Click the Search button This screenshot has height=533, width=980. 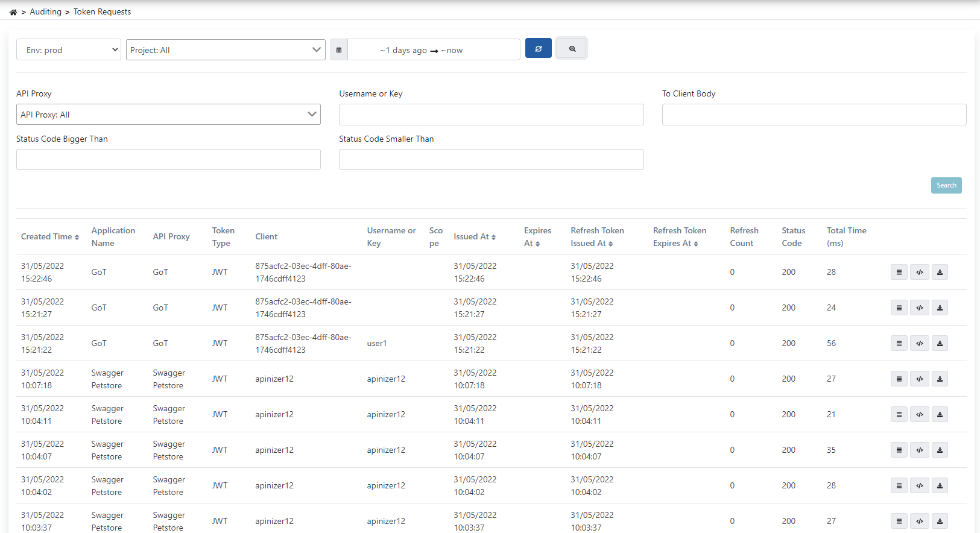(946, 185)
